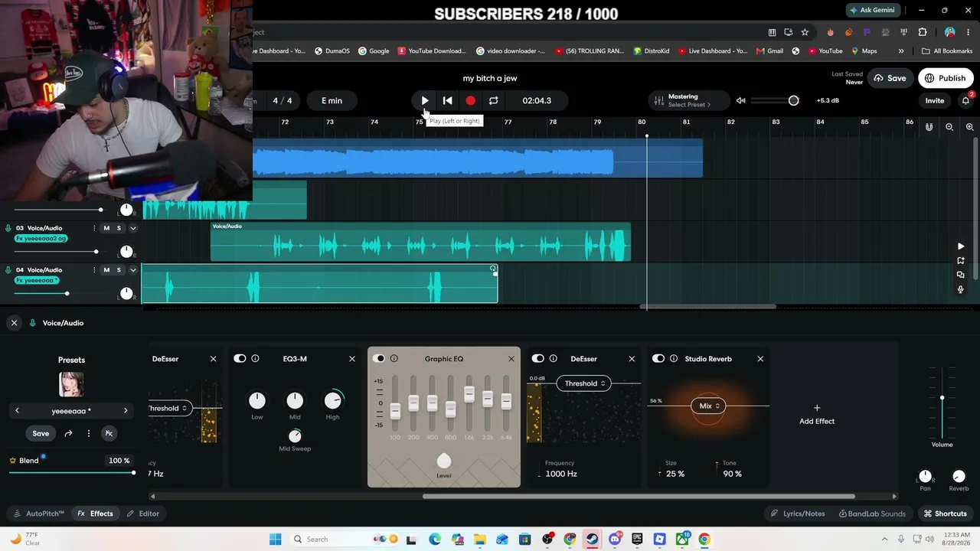Remove the Studio Reverb effect
Image resolution: width=980 pixels, height=551 pixels.
pos(760,359)
